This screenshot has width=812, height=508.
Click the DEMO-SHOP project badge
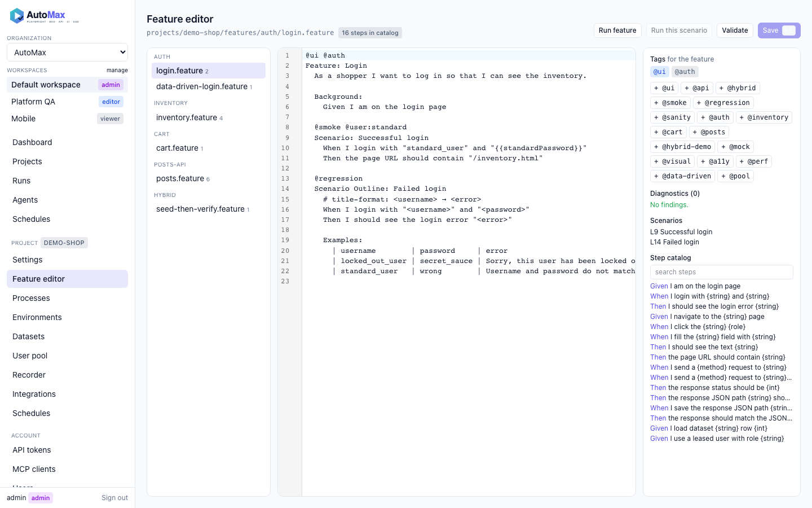[64, 243]
